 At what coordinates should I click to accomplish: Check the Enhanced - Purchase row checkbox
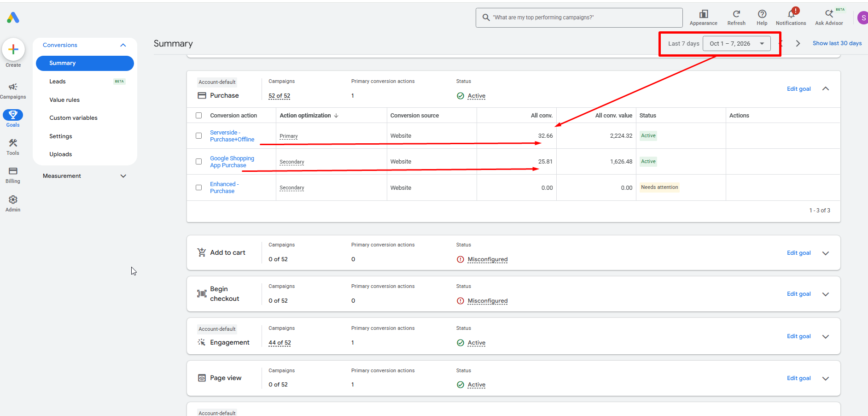tap(199, 187)
